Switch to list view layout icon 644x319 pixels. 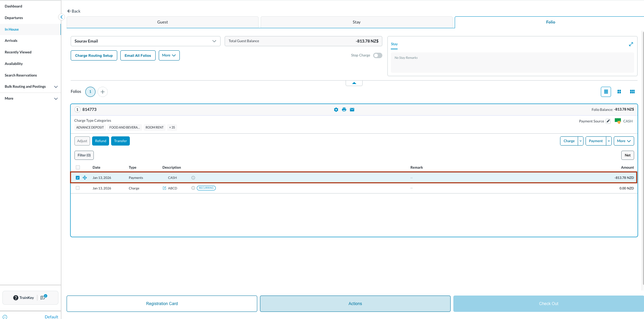606,92
